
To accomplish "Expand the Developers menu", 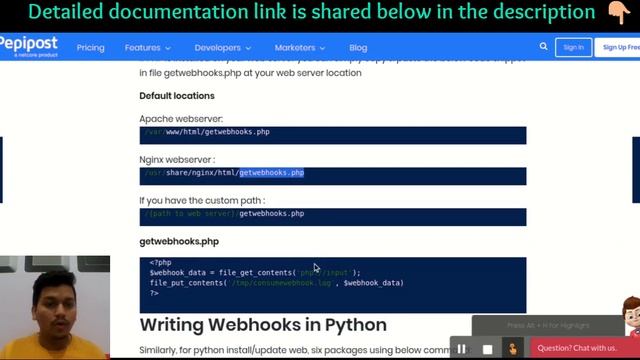I will [x=222, y=48].
